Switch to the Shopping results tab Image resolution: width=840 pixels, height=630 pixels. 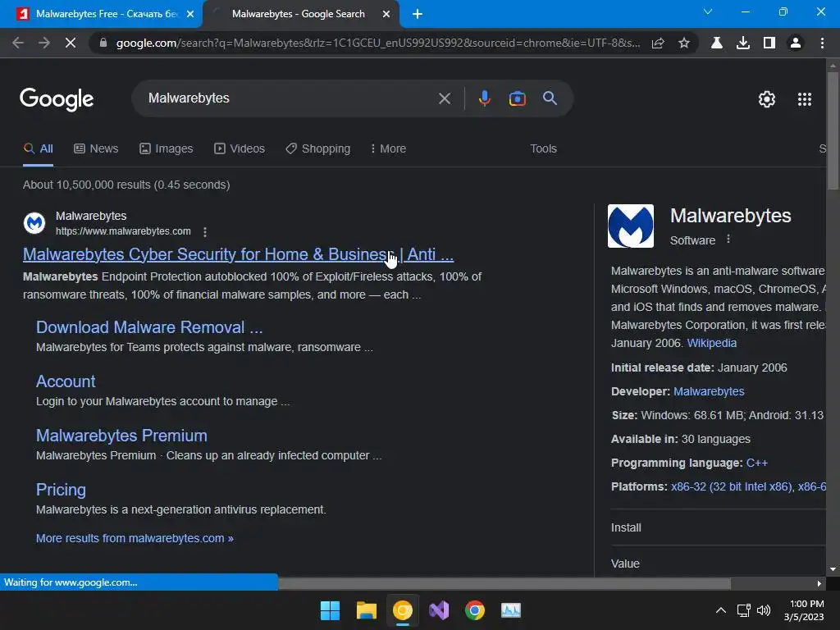[x=317, y=148]
